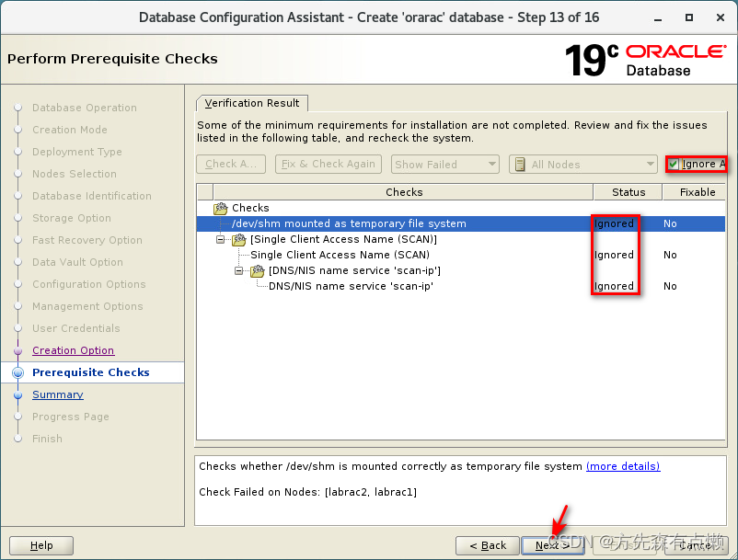Click the Checks column header
The height and width of the screenshot is (560, 738).
403,192
